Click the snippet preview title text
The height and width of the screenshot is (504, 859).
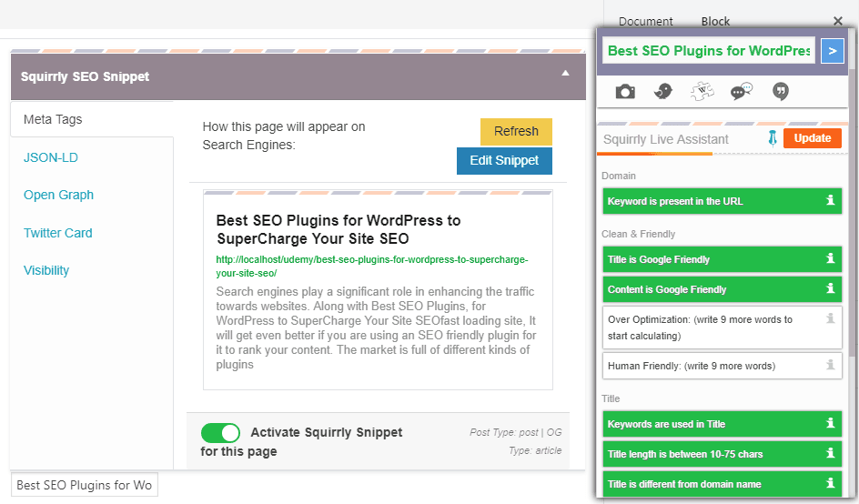pyautogui.click(x=338, y=229)
